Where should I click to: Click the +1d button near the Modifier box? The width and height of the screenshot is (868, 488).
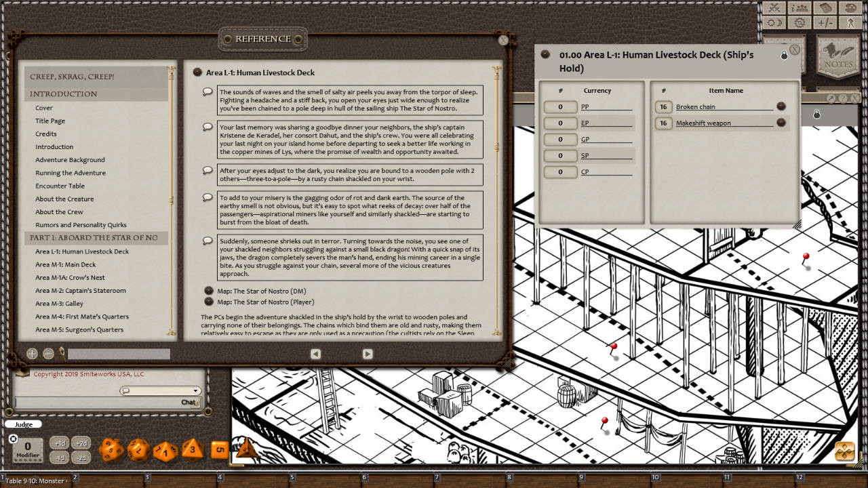pos(60,443)
